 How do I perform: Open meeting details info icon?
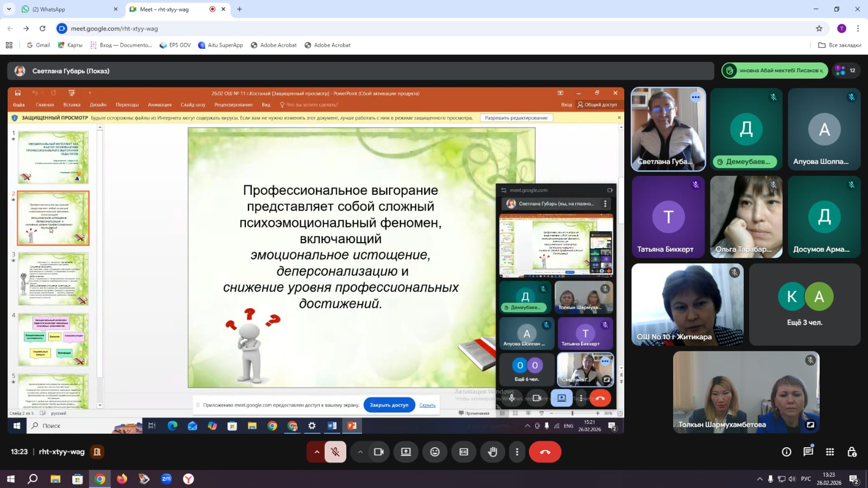786,452
